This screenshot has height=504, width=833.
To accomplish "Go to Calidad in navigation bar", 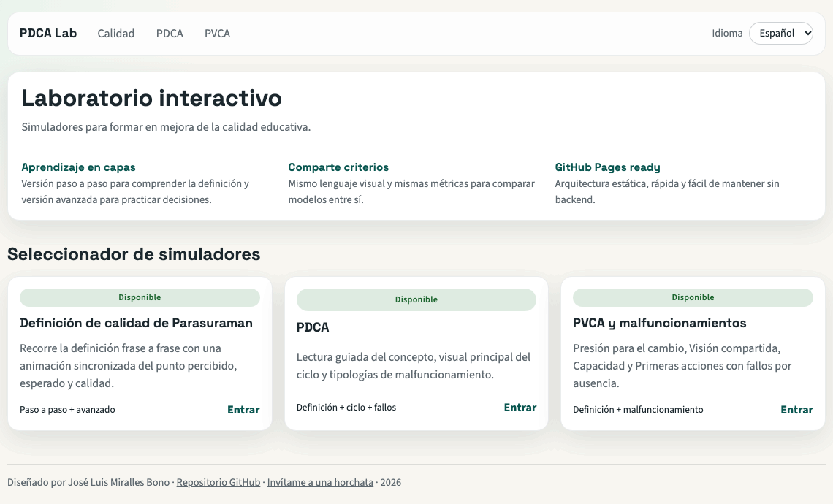I will point(115,34).
